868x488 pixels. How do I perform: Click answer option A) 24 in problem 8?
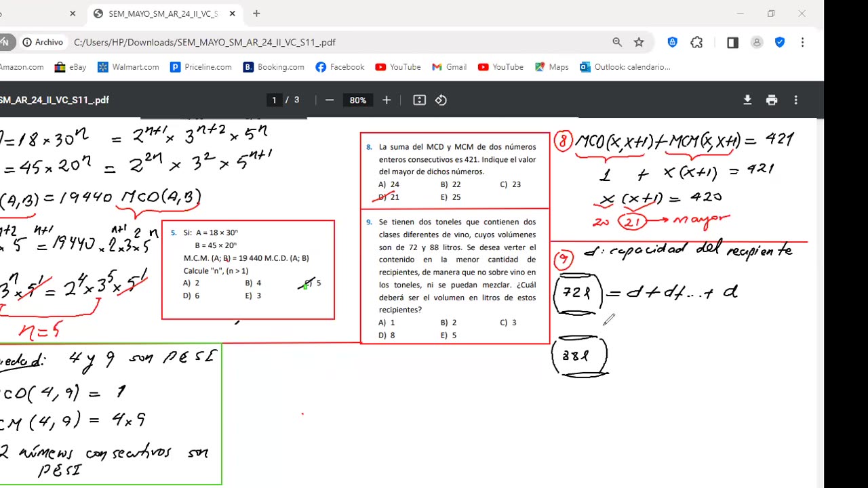tap(389, 184)
